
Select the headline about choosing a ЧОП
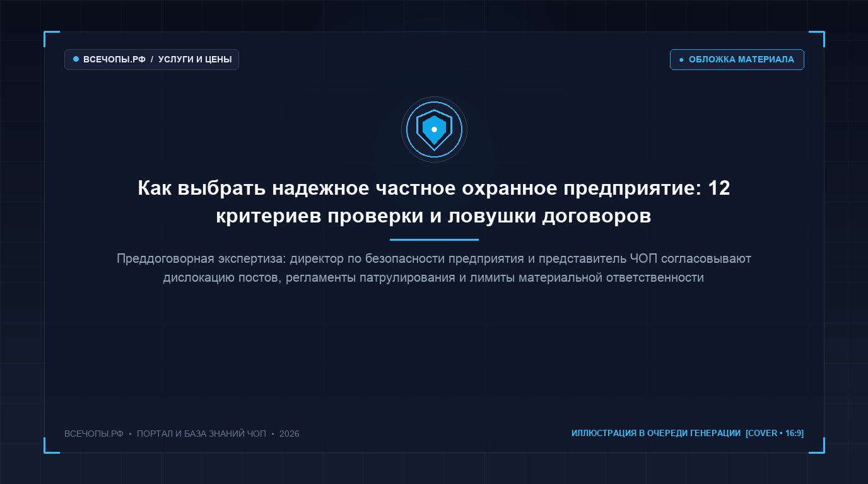434,202
